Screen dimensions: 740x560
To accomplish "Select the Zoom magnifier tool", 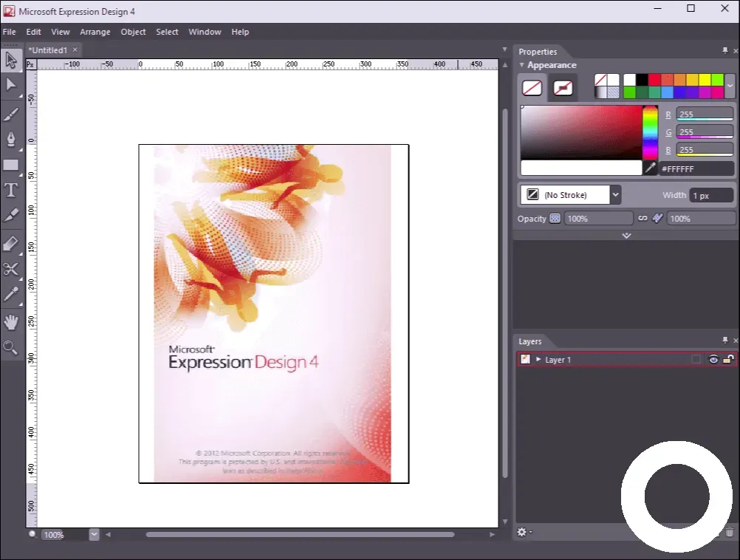I will [x=11, y=348].
